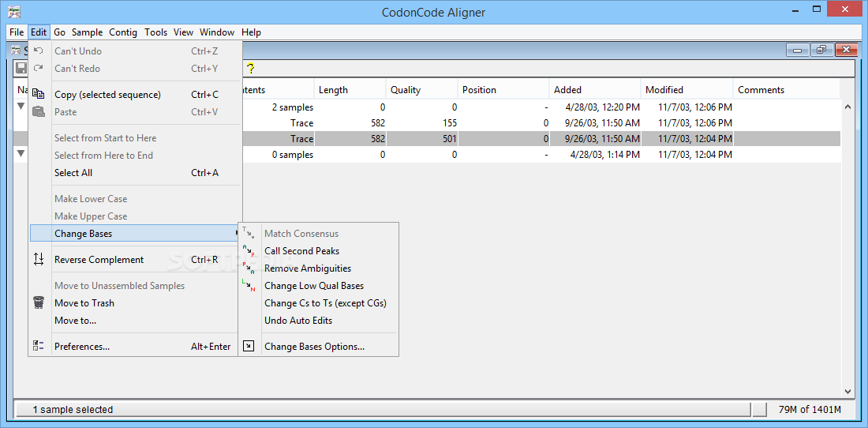868x428 pixels.
Task: Click the "0 samples" contents cell
Action: point(292,155)
